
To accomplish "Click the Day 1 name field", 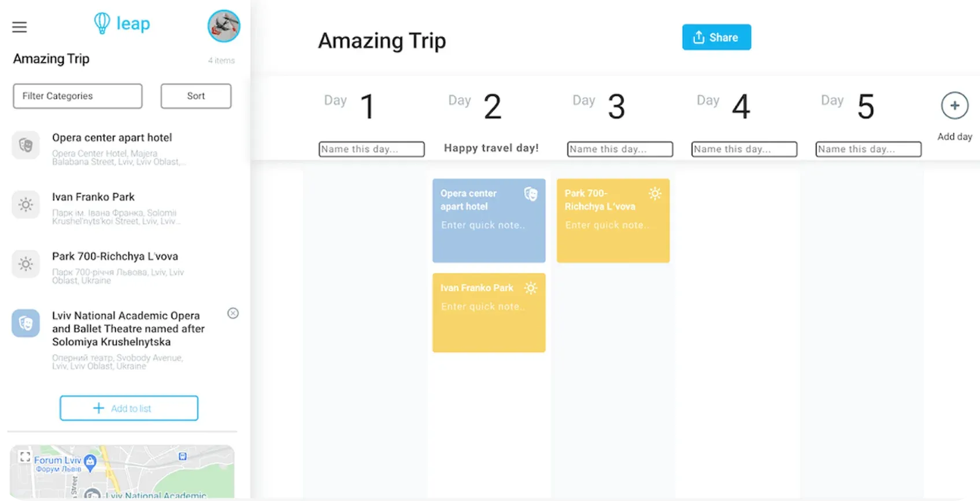I will (x=371, y=149).
